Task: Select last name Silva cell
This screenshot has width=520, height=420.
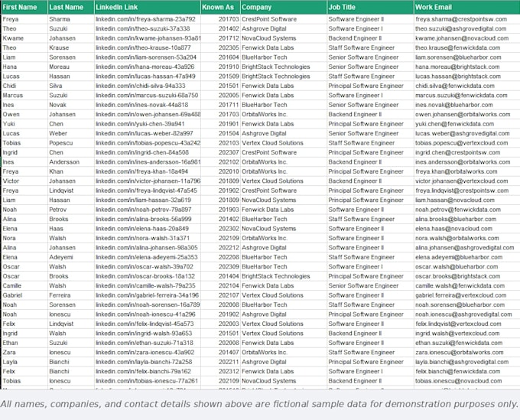Action: tap(71, 86)
